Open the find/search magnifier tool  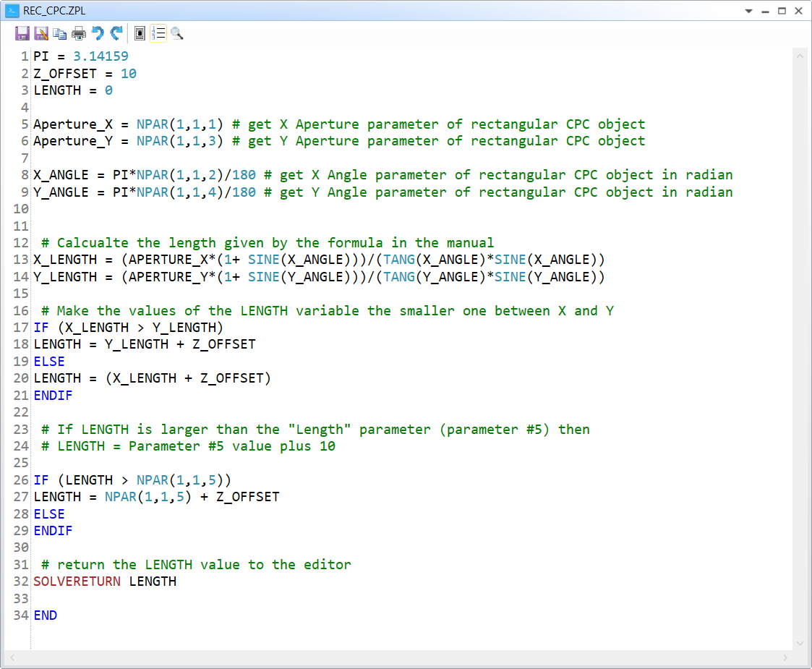(x=177, y=34)
